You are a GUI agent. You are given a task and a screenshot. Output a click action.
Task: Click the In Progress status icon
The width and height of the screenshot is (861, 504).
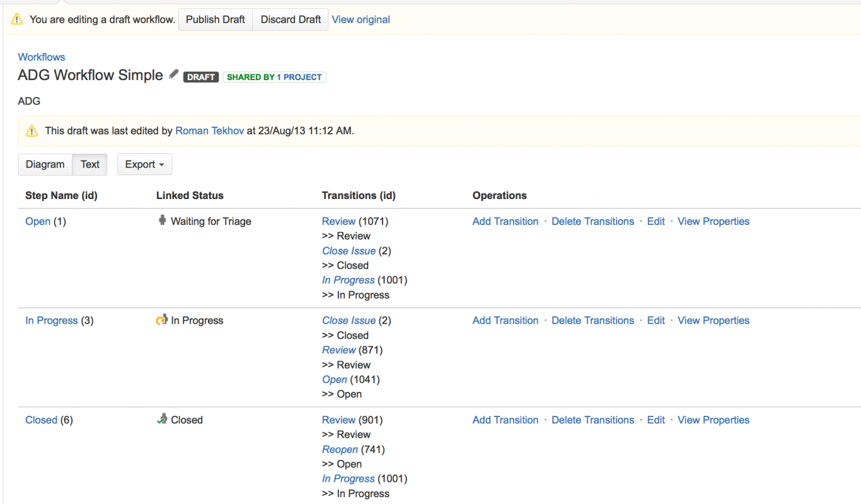click(162, 320)
